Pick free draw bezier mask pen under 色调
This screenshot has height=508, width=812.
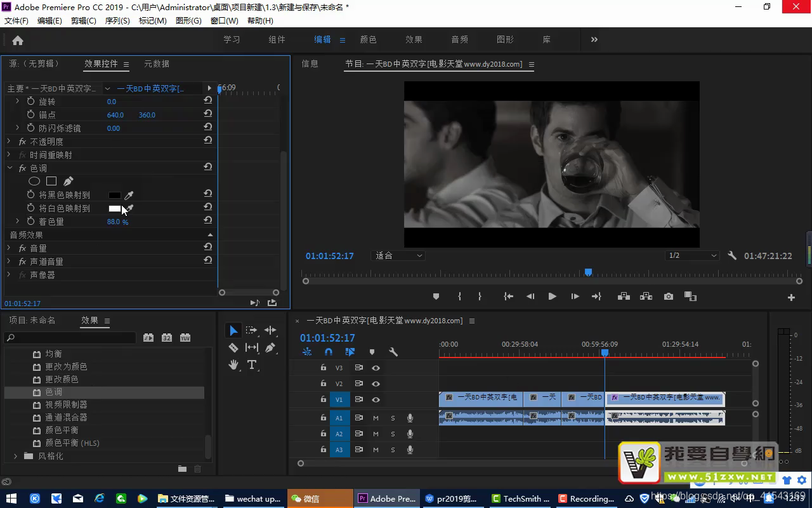click(68, 182)
